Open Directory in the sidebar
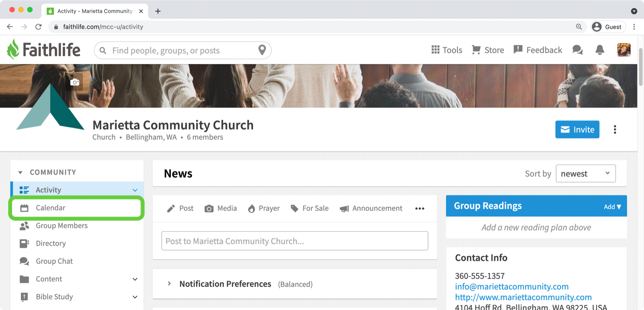This screenshot has height=310, width=644. (x=77, y=243)
